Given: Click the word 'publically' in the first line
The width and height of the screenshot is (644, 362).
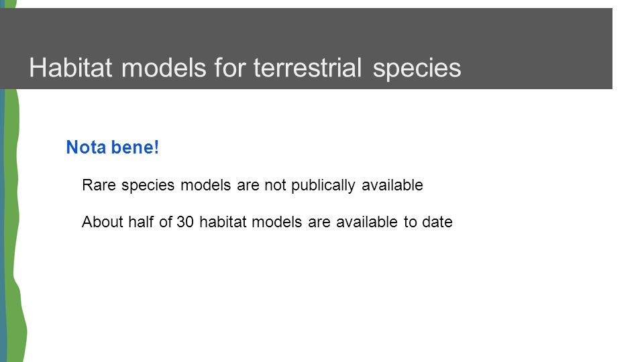Looking at the screenshot, I should (323, 186).
